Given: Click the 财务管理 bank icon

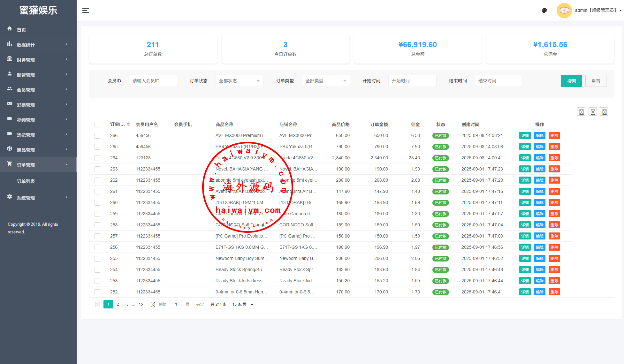Looking at the screenshot, I should coord(10,59).
